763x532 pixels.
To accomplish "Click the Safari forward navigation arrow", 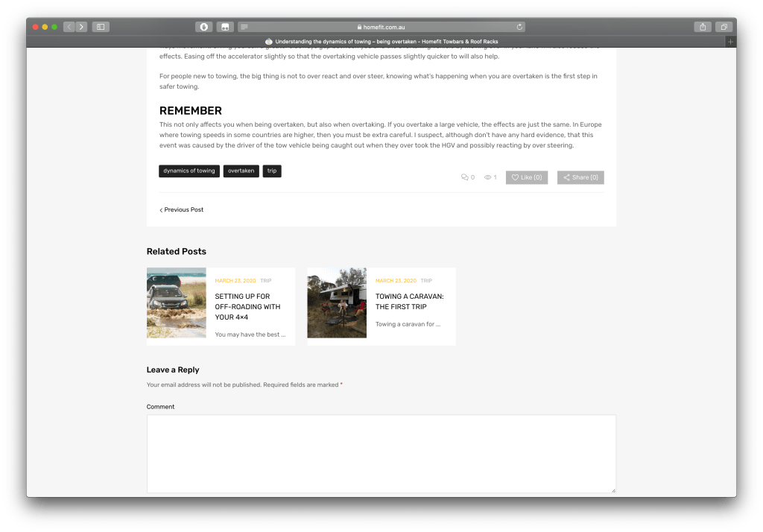I will [81, 27].
